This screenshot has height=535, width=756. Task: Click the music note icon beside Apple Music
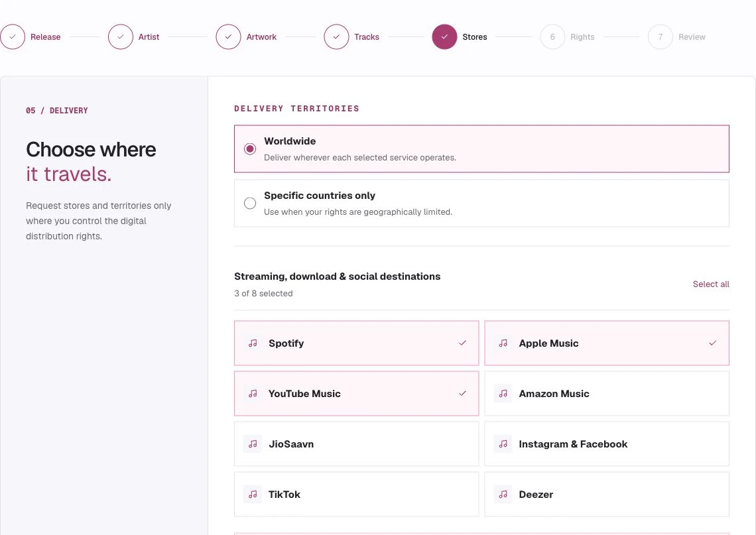coord(503,343)
